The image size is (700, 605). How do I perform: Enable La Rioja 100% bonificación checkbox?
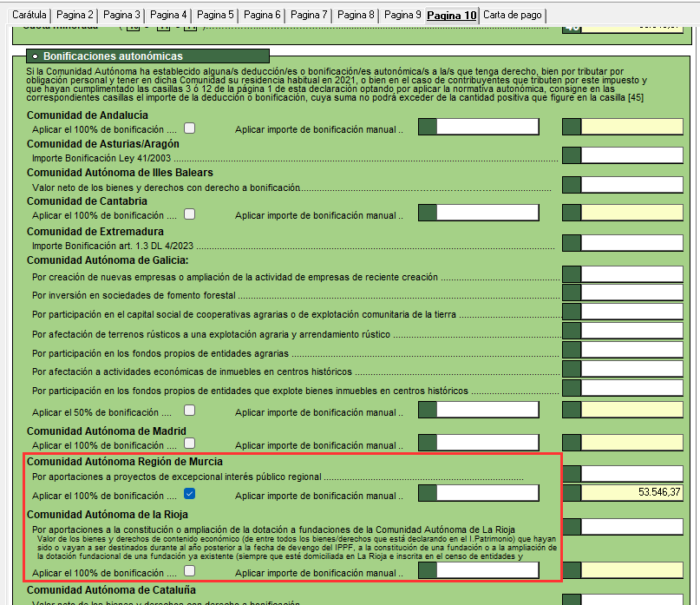(189, 572)
